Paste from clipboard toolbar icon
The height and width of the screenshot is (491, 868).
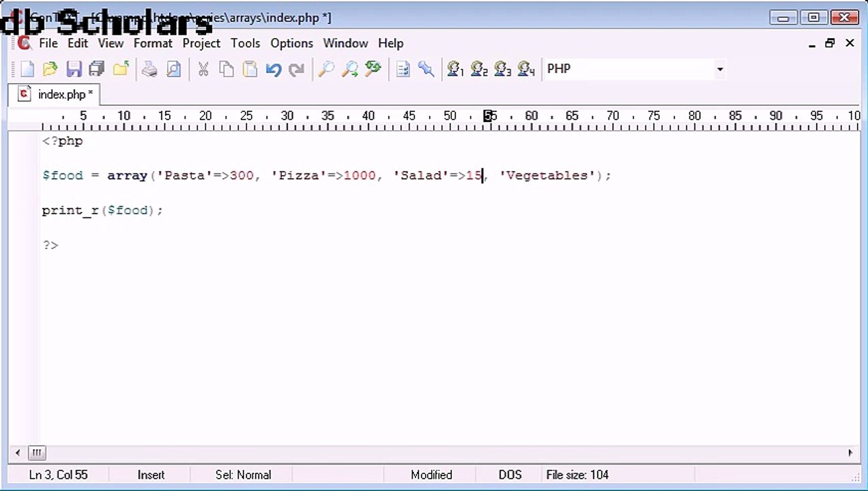pyautogui.click(x=250, y=69)
